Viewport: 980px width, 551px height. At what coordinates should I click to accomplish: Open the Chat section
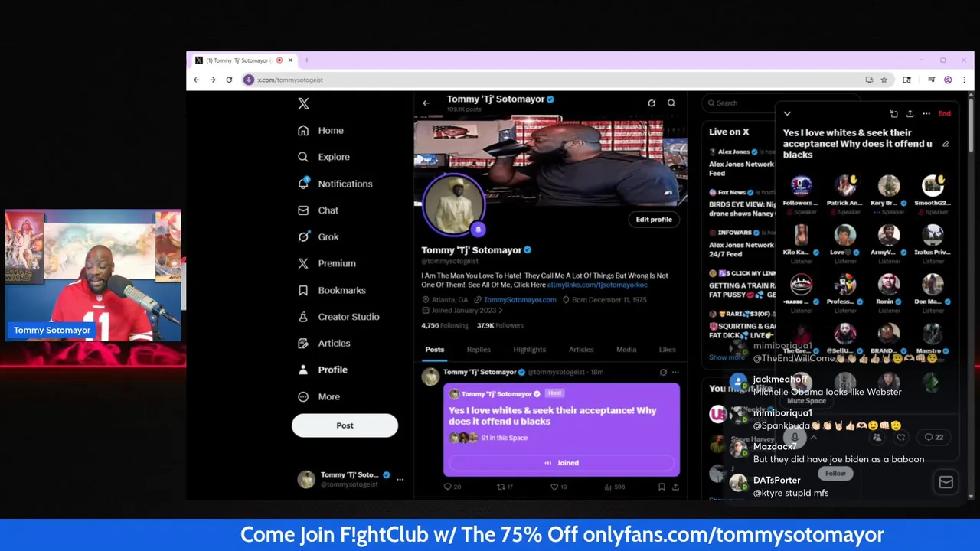point(318,210)
